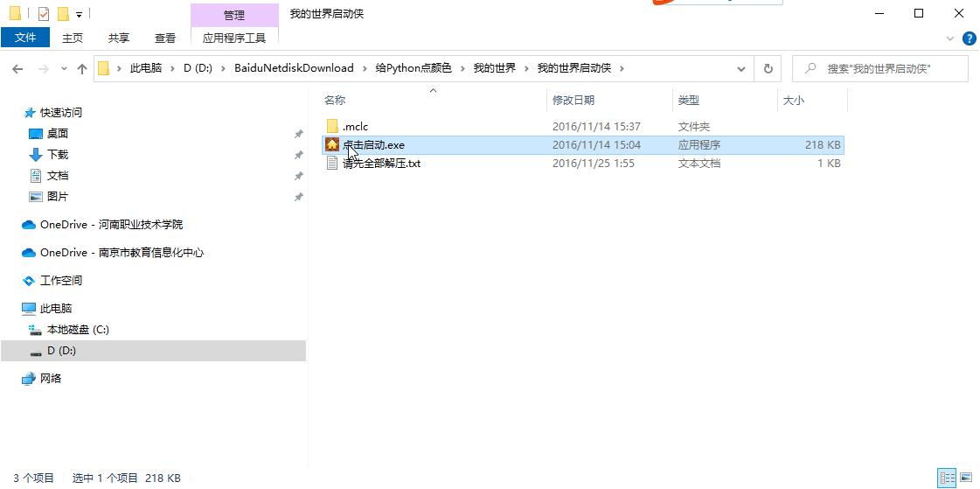The height and width of the screenshot is (489, 980).
Task: Expand chevron after 我的世界启动侠 breadcrumb
Action: pos(622,68)
